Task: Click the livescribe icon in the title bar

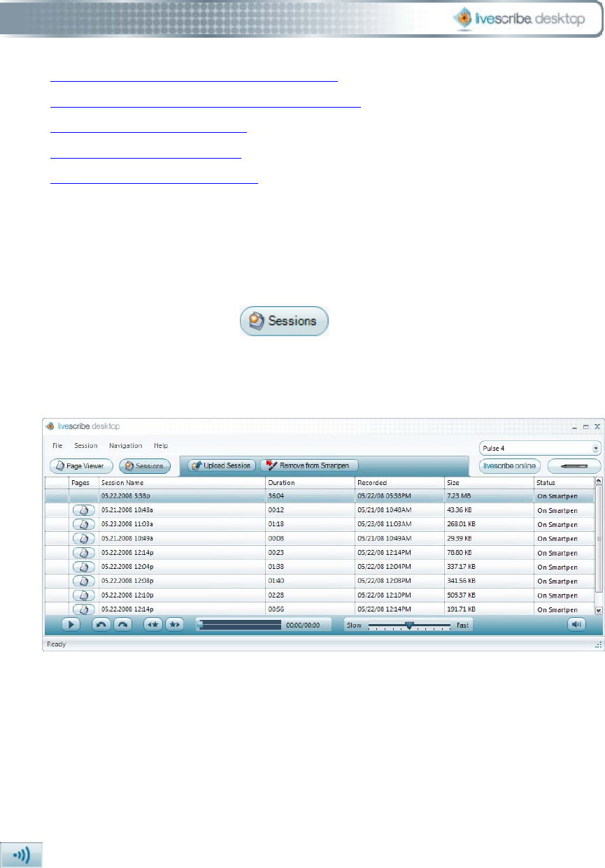Action: tap(50, 426)
